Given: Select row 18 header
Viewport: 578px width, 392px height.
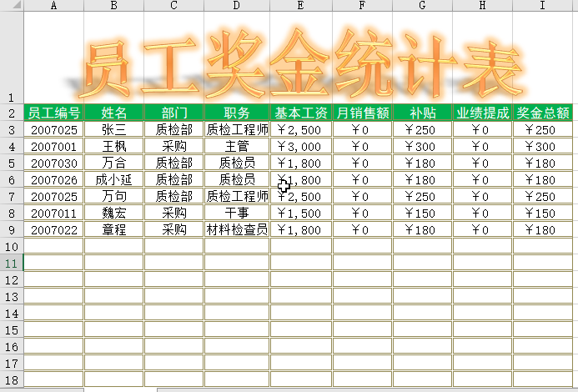Looking at the screenshot, I should [x=12, y=379].
